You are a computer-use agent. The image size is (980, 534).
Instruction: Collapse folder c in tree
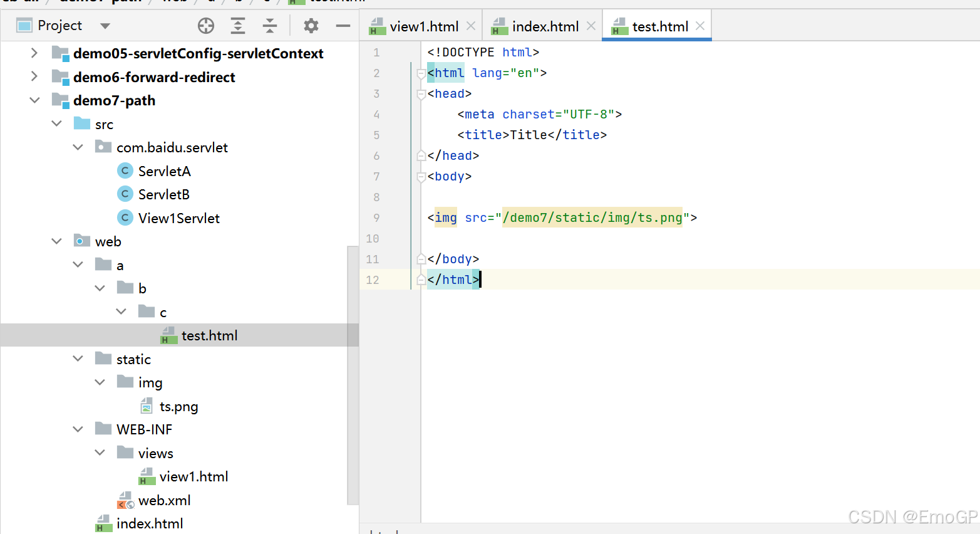click(x=121, y=311)
